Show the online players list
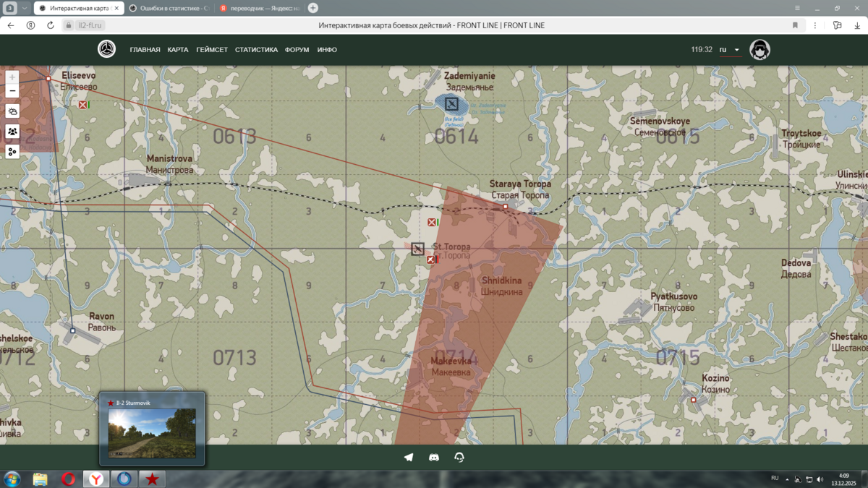The image size is (868, 488). 12,132
